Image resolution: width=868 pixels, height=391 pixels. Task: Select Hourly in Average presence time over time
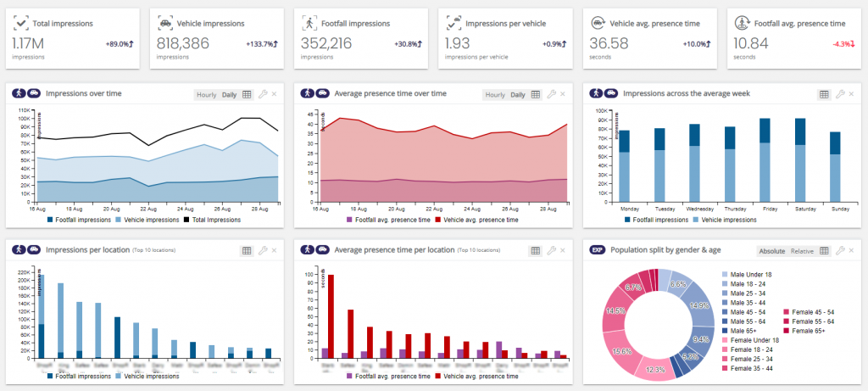494,94
